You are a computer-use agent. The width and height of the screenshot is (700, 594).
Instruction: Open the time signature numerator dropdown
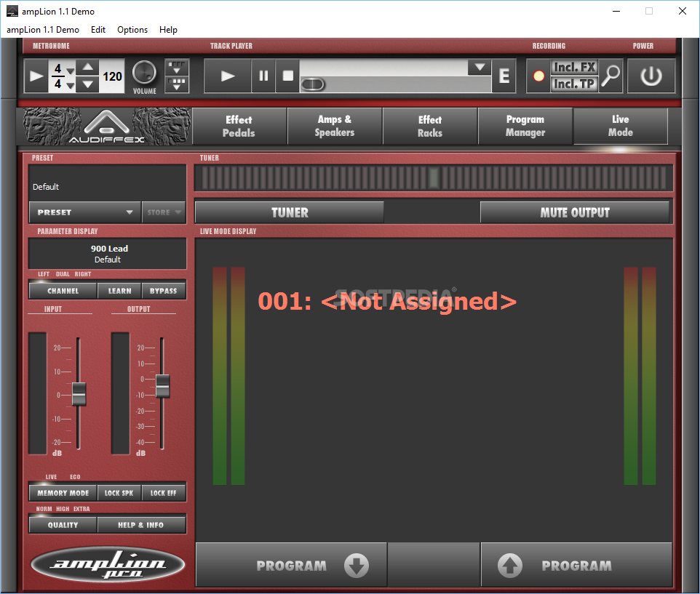tap(70, 71)
